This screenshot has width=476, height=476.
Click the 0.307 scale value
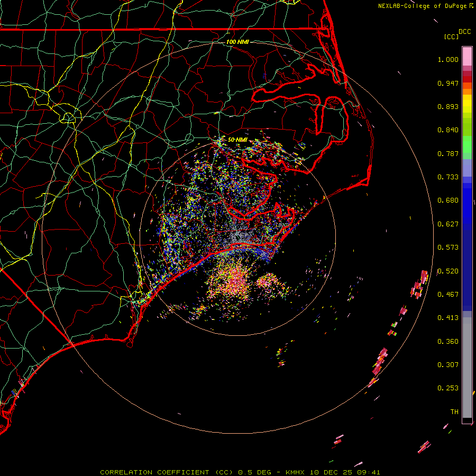[448, 365]
